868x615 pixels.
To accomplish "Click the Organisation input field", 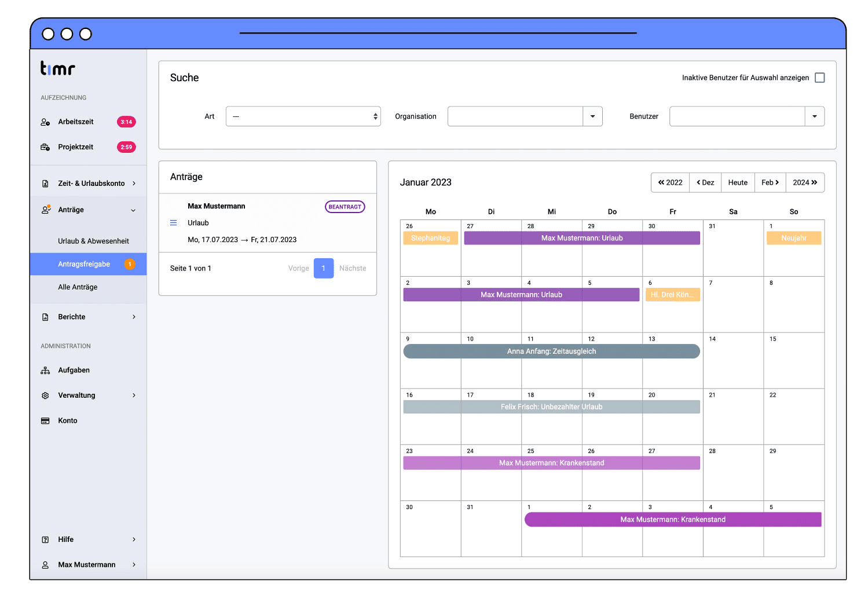I will click(515, 116).
